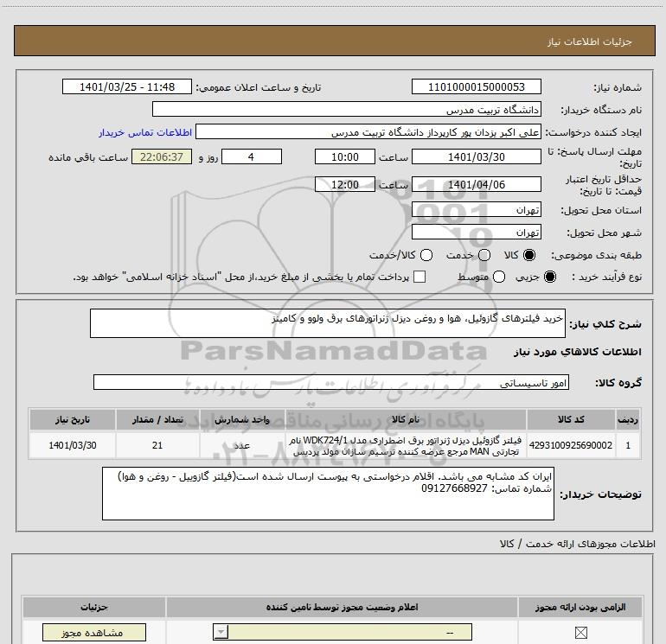Screen dimensions: 666x644
Task: Click the validity time 12:00 field
Action: (x=345, y=184)
